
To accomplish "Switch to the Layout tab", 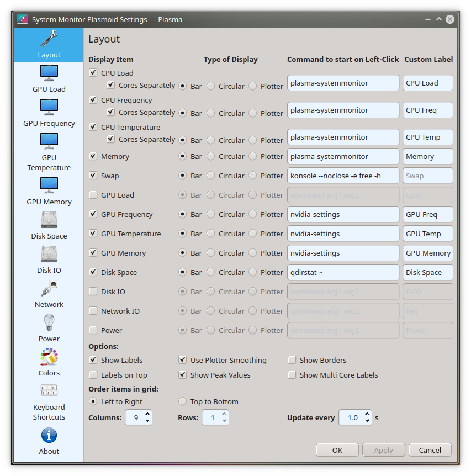I will pos(49,44).
